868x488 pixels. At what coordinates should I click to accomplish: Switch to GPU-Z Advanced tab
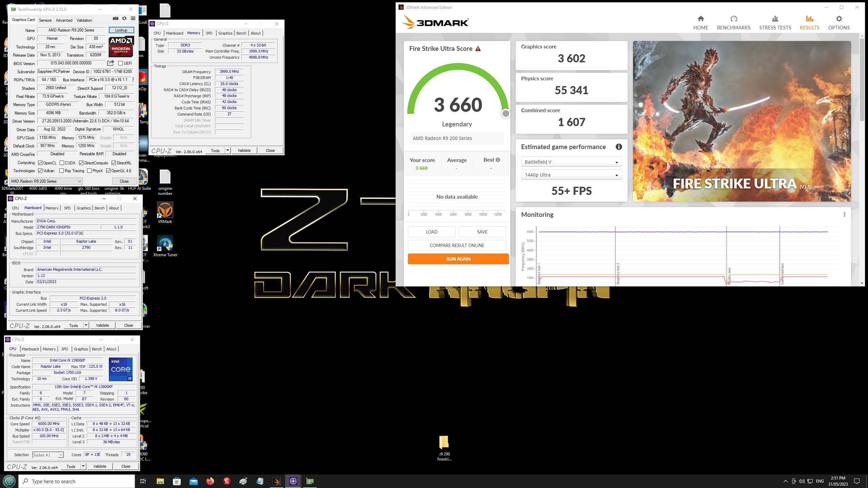(64, 20)
